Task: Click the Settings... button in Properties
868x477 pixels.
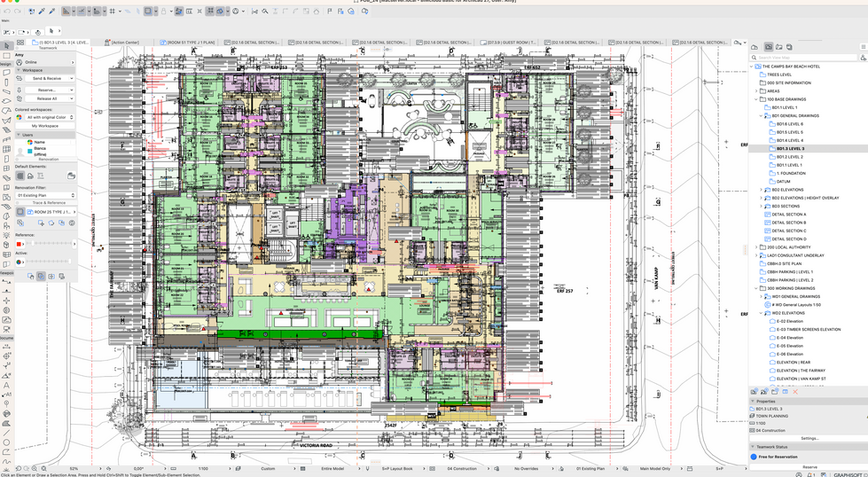Action: [809, 438]
